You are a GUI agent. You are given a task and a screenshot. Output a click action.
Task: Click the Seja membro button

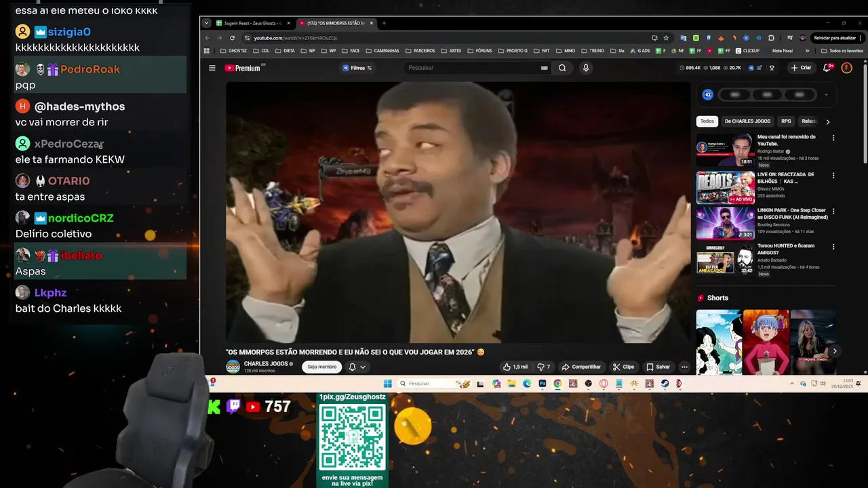[322, 367]
